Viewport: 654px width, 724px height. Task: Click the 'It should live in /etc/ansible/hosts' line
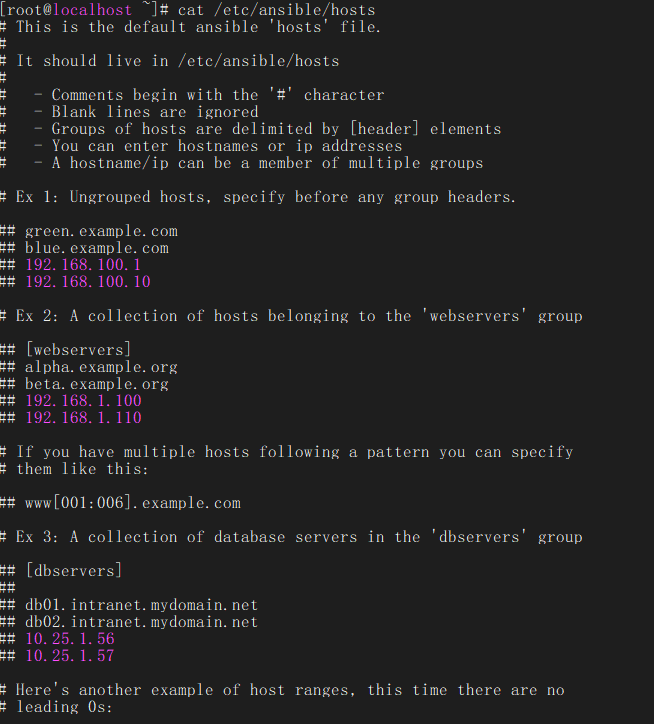177,61
